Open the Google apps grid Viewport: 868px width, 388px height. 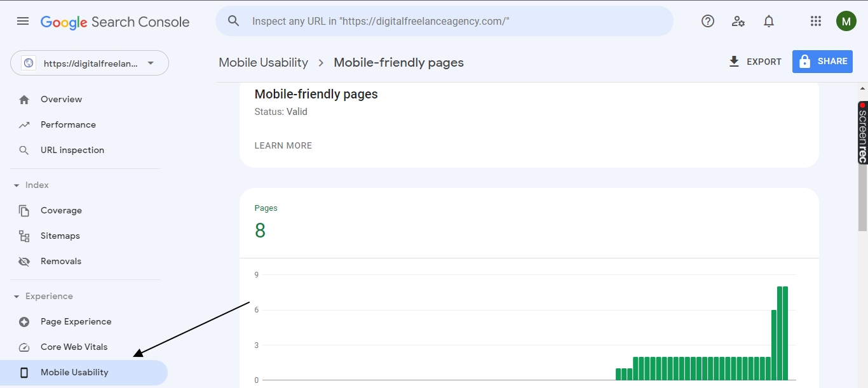tap(816, 22)
